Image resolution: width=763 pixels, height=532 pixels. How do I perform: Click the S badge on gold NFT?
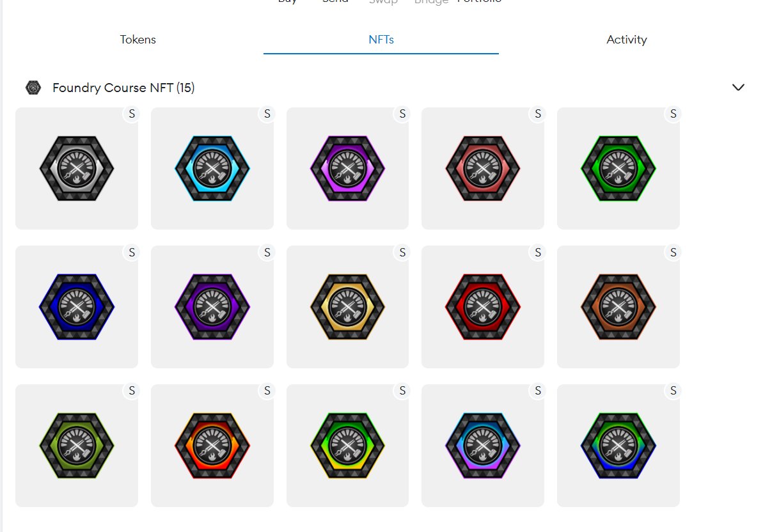point(402,253)
